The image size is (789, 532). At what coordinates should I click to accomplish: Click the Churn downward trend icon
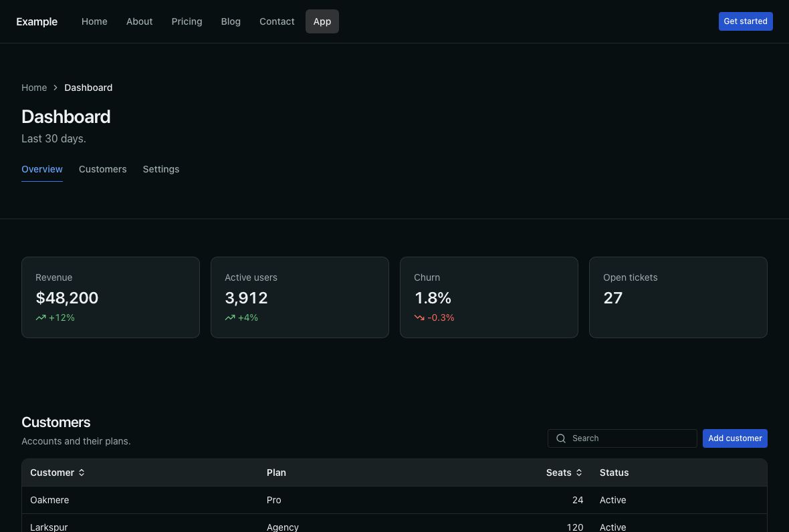pos(419,317)
